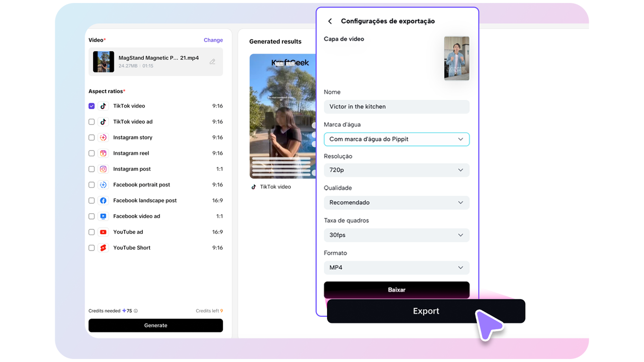Image resolution: width=644 pixels, height=362 pixels.
Task: Click the "Capa de vídeo" label
Action: (x=344, y=39)
